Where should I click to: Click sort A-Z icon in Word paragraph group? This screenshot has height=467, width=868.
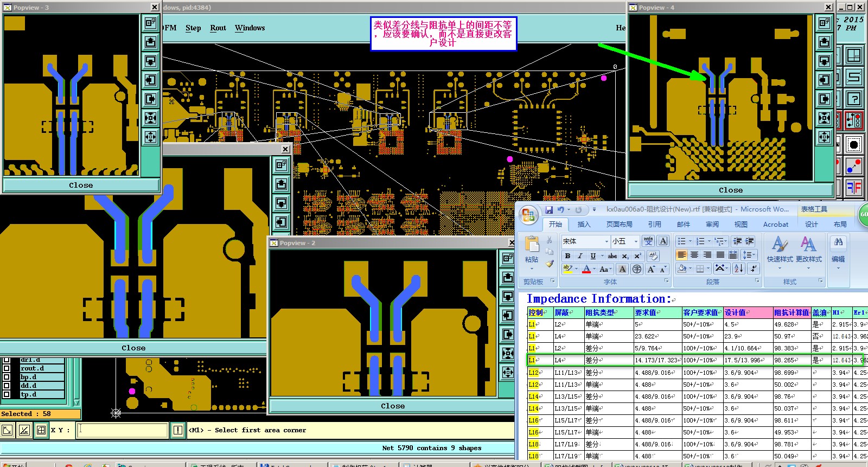739,268
